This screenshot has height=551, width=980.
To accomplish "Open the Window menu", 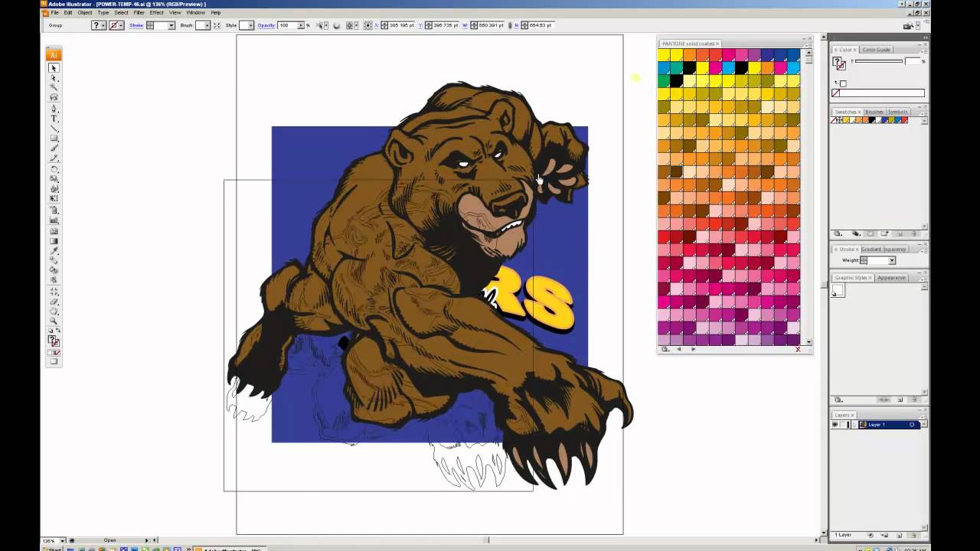I will point(195,12).
